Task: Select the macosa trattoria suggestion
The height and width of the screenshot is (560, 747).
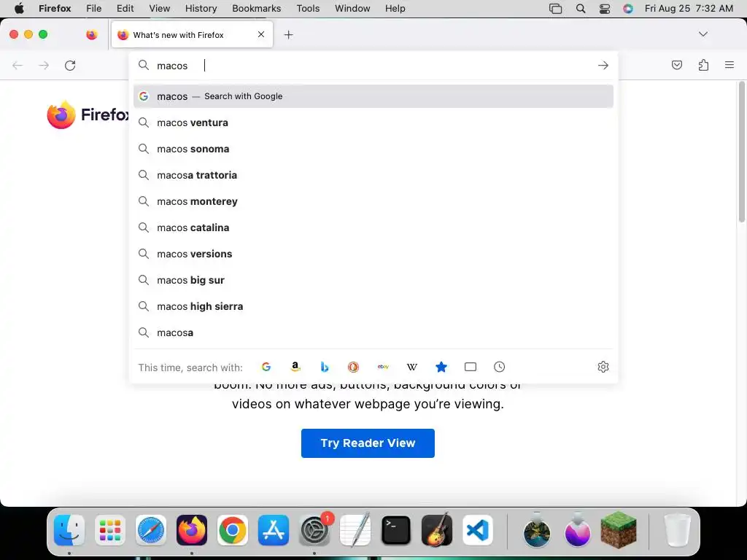Action: click(x=373, y=175)
